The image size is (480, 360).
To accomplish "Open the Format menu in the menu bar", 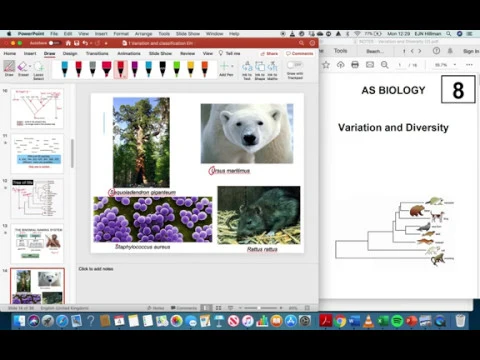I will [x=121, y=34].
